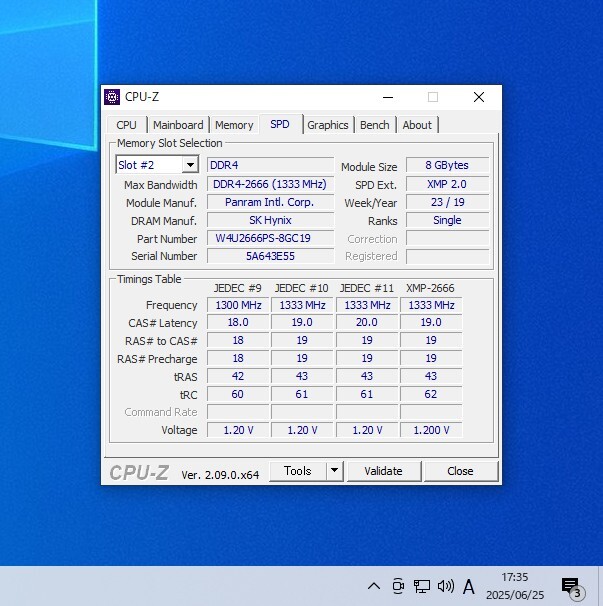The image size is (603, 606).
Task: Click the JEDEC #9 column header
Action: tap(238, 288)
